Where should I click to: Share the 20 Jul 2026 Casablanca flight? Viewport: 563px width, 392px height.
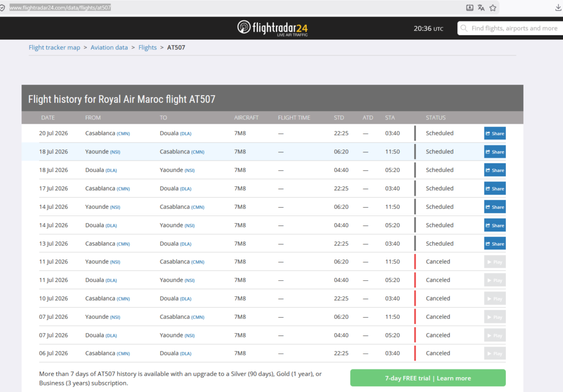point(495,133)
